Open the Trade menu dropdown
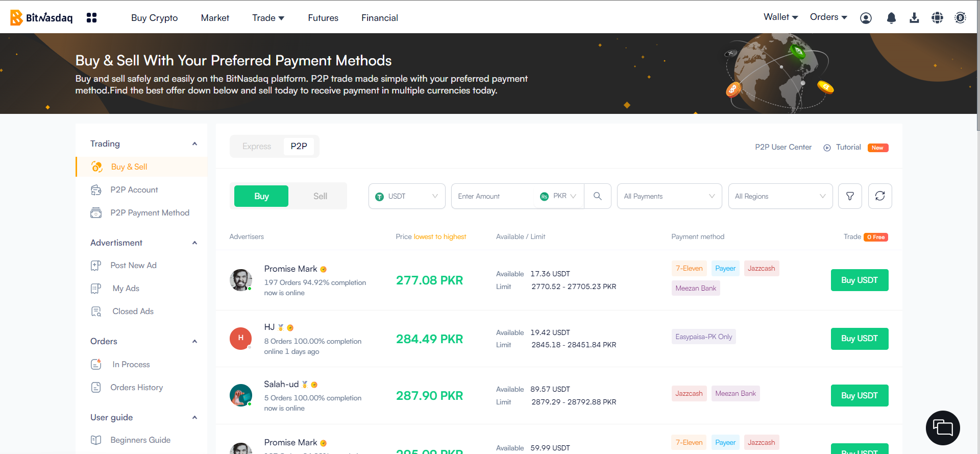980x454 pixels. (x=268, y=18)
